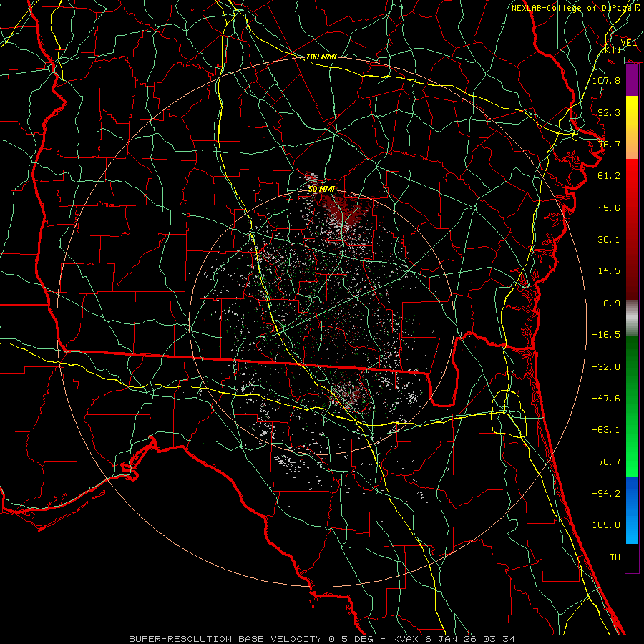The height and width of the screenshot is (644, 644).
Task: Pick the gray near-zero segment of the color bar
Action: pos(632,318)
